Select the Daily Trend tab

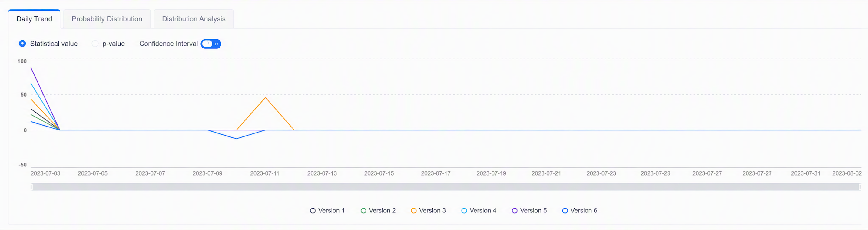coord(34,19)
